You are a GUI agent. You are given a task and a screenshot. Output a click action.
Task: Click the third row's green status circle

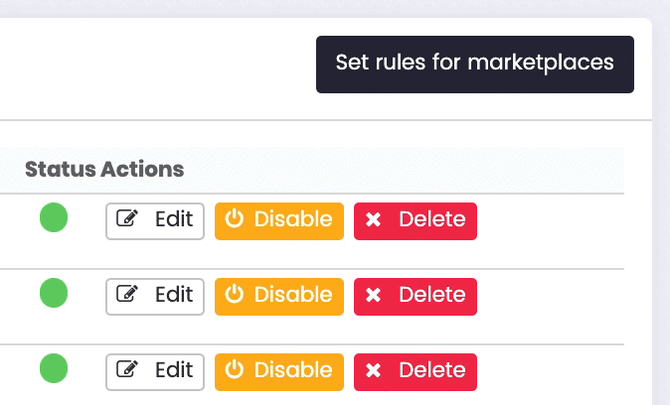coord(53,368)
